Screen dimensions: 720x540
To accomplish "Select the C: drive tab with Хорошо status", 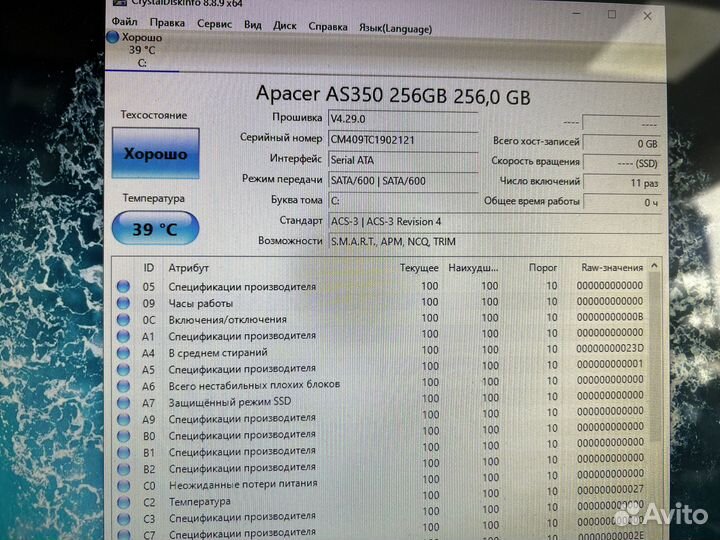I will (x=142, y=50).
